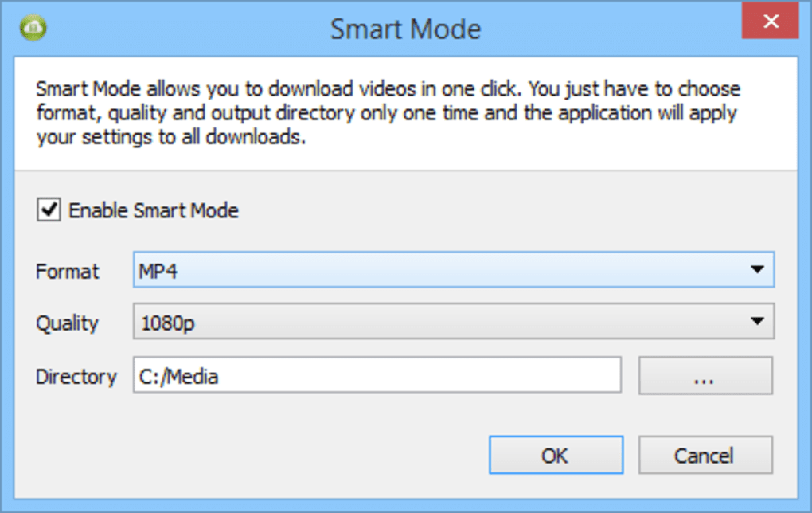Confirm settings with OK
Image resolution: width=812 pixels, height=513 pixels.
[556, 455]
